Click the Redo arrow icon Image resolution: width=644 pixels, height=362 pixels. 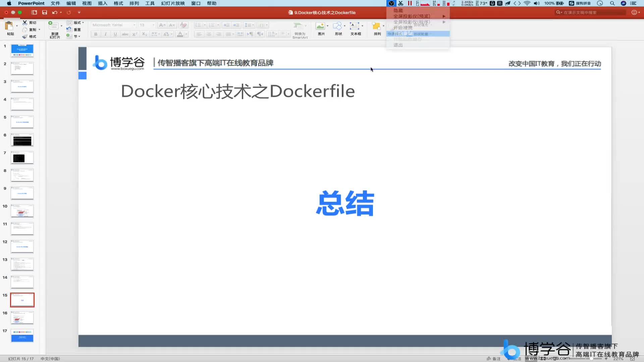pyautogui.click(x=69, y=12)
